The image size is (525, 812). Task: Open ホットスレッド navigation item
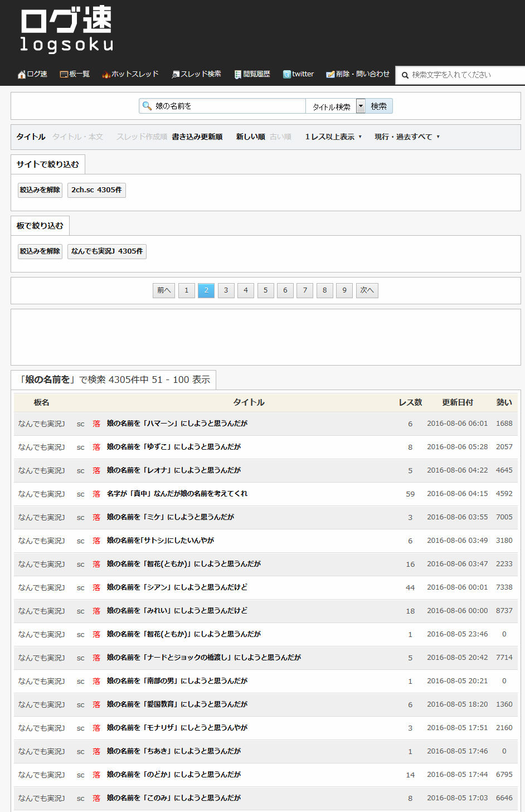coord(135,74)
